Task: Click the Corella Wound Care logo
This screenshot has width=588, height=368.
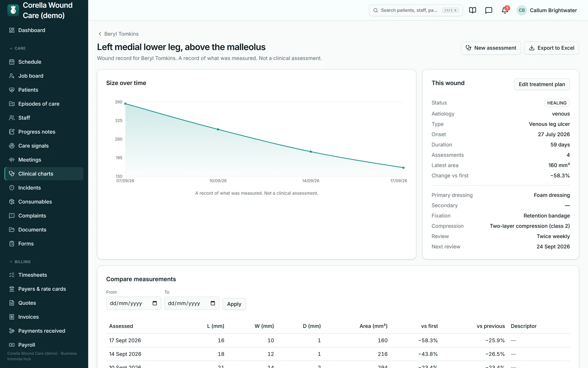Action: click(x=13, y=10)
